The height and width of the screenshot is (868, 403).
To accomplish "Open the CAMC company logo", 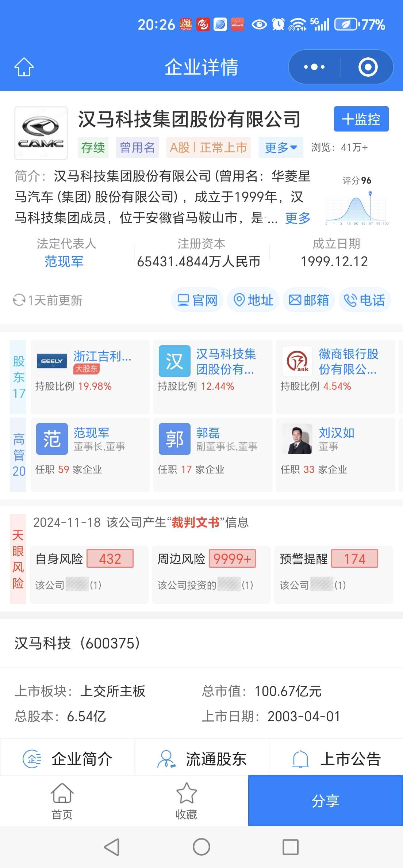I will [41, 133].
